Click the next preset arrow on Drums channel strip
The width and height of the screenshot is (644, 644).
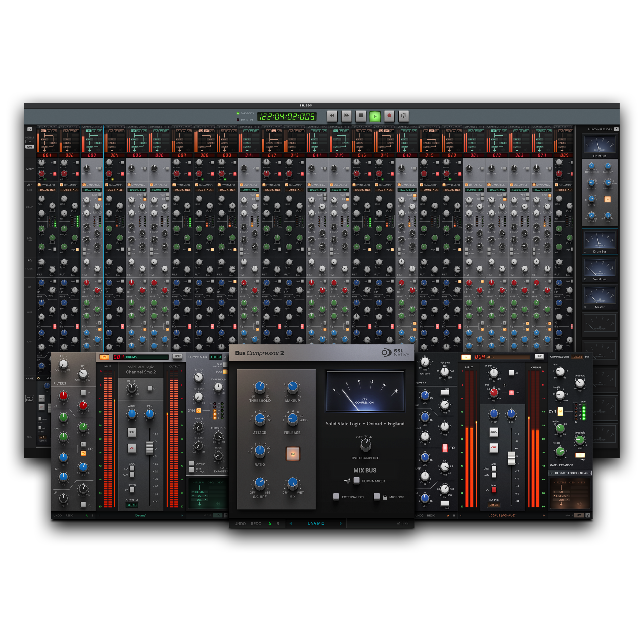point(182,515)
